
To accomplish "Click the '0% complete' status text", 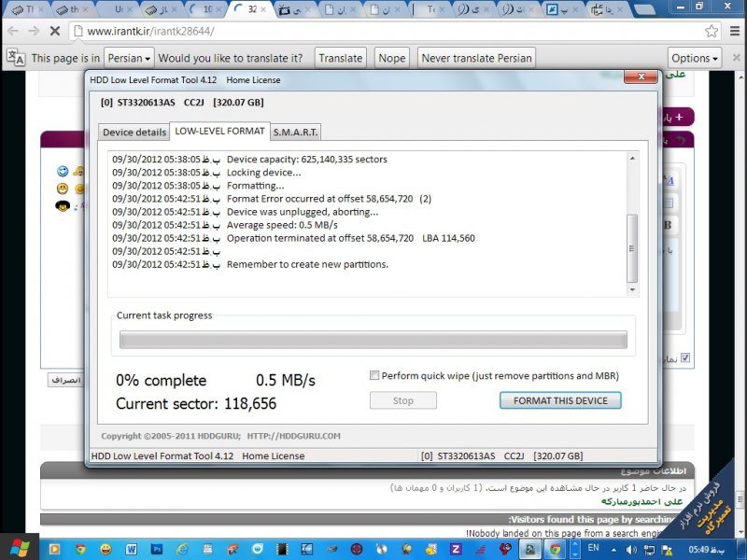I will pyautogui.click(x=161, y=381).
